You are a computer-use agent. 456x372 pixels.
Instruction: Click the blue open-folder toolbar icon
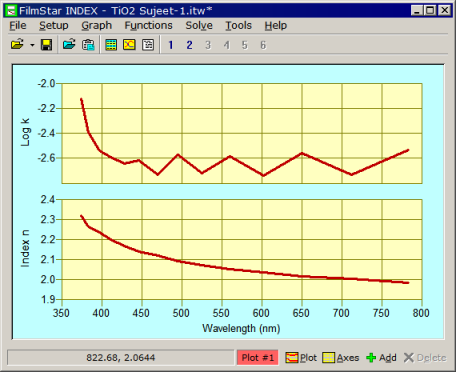[69, 45]
